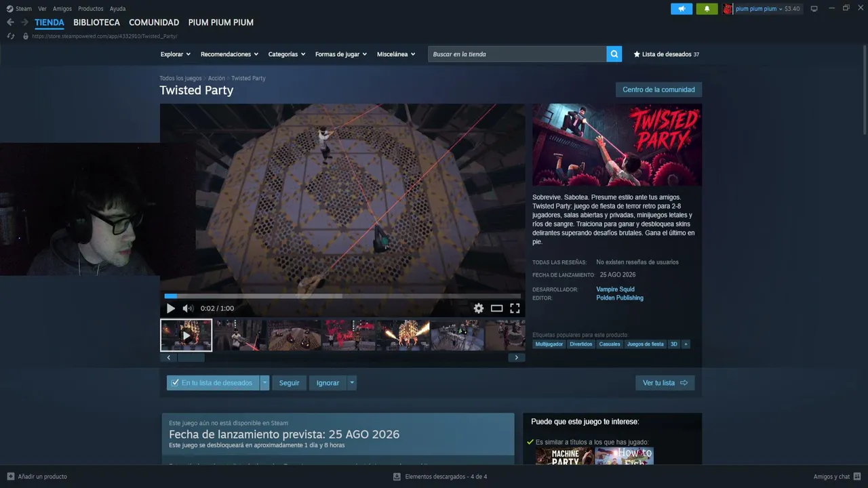Click Ver tu lista button
Screen dimensions: 868x488
tap(665, 383)
